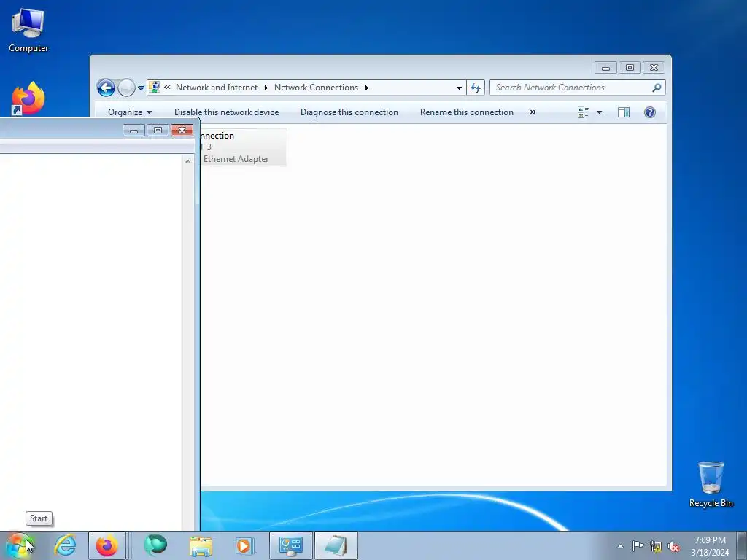Viewport: 747px width, 560px height.
Task: Launch Windows Media Player from taskbar
Action: [244, 545]
